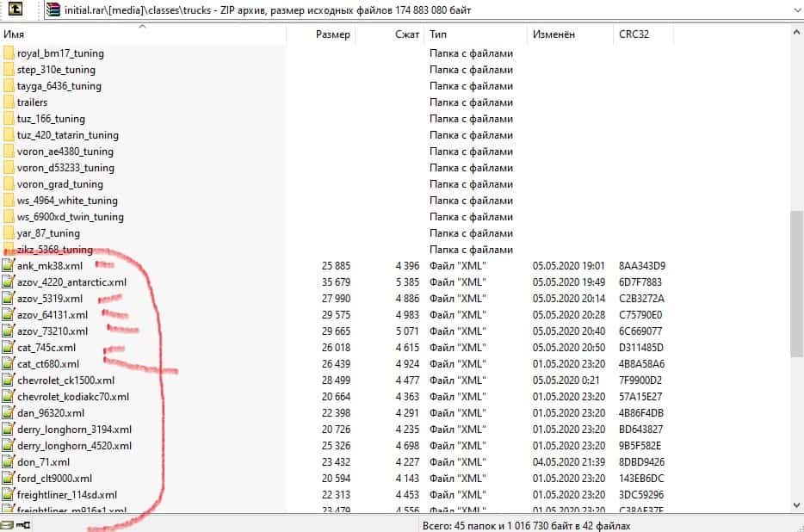The width and height of the screenshot is (804, 532).
Task: Sort files by Размер column
Action: 332,34
